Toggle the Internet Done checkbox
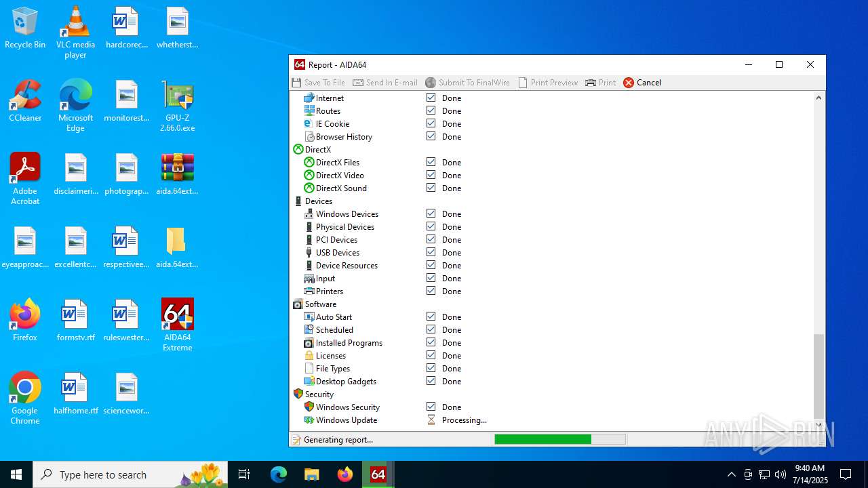This screenshot has height=488, width=868. (x=431, y=98)
